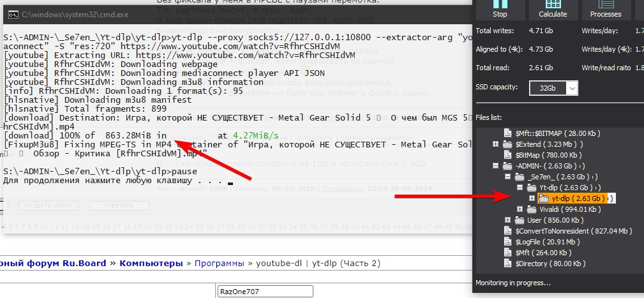The height and width of the screenshot is (298, 644).
Task: Click the $Directory file icon
Action: click(x=509, y=264)
